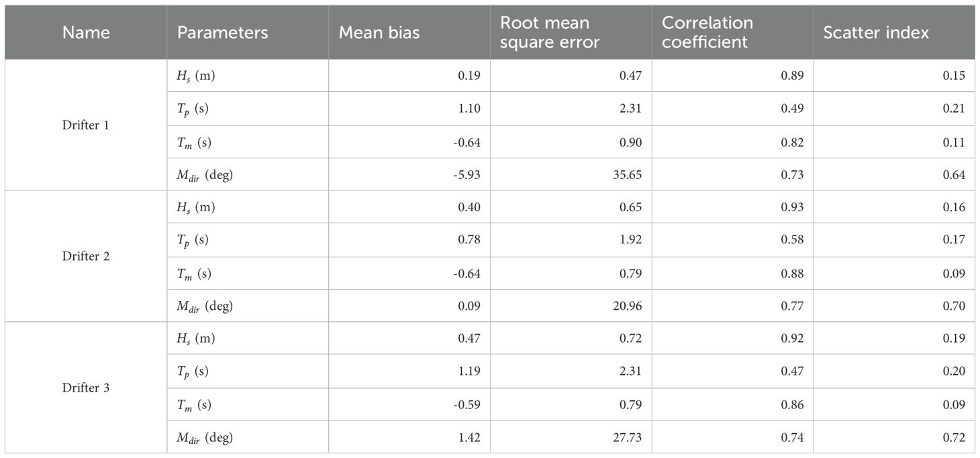Select the Drifter 1 row label

86,125
